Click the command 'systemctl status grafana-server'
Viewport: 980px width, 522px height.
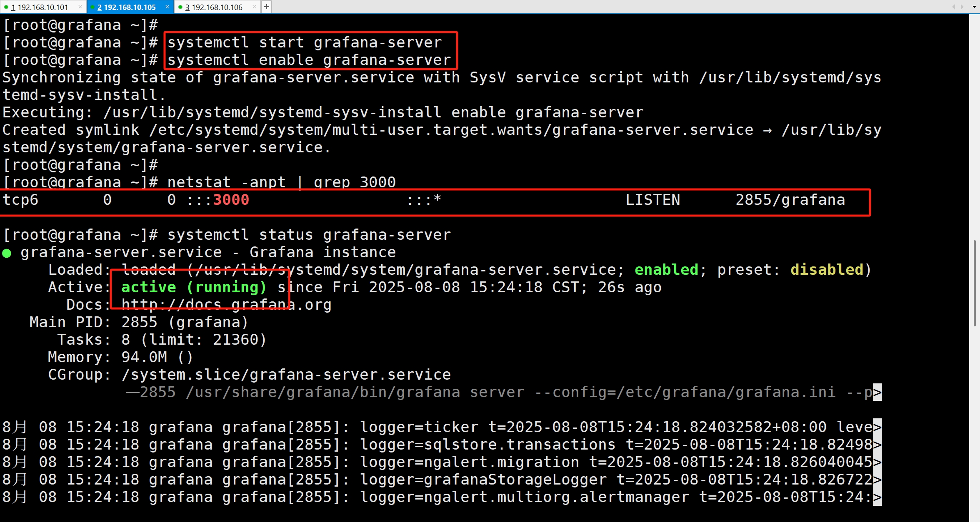click(309, 235)
